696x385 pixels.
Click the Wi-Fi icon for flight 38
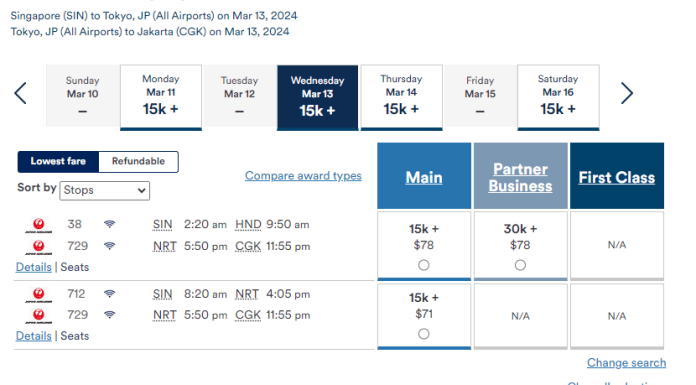coord(110,224)
